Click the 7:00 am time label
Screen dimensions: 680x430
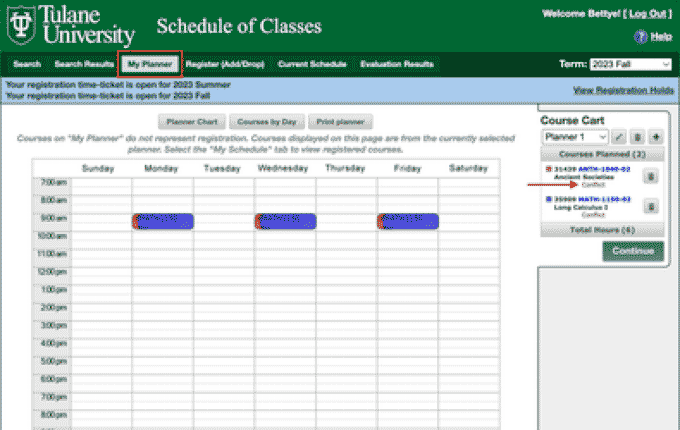(54, 182)
